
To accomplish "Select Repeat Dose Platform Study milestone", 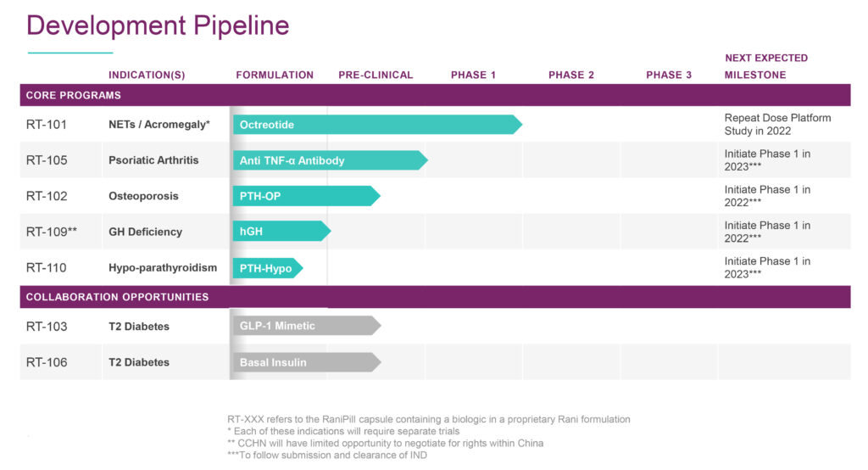I will tap(778, 125).
